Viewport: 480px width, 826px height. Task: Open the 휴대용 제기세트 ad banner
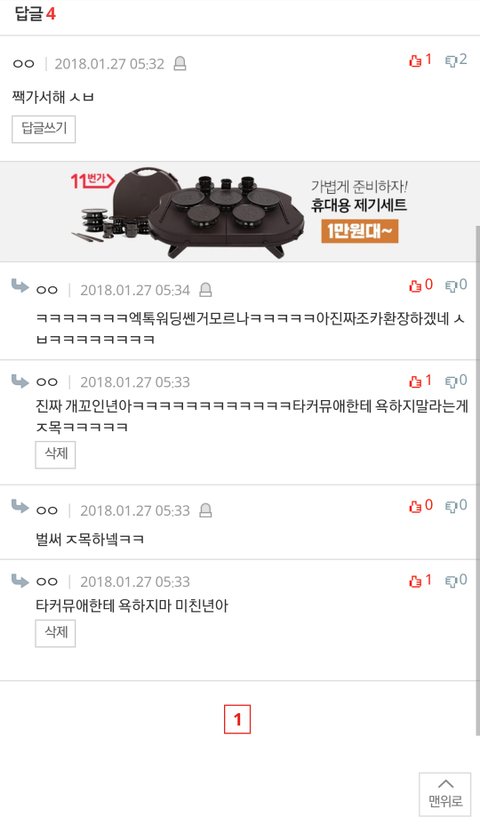pos(240,212)
